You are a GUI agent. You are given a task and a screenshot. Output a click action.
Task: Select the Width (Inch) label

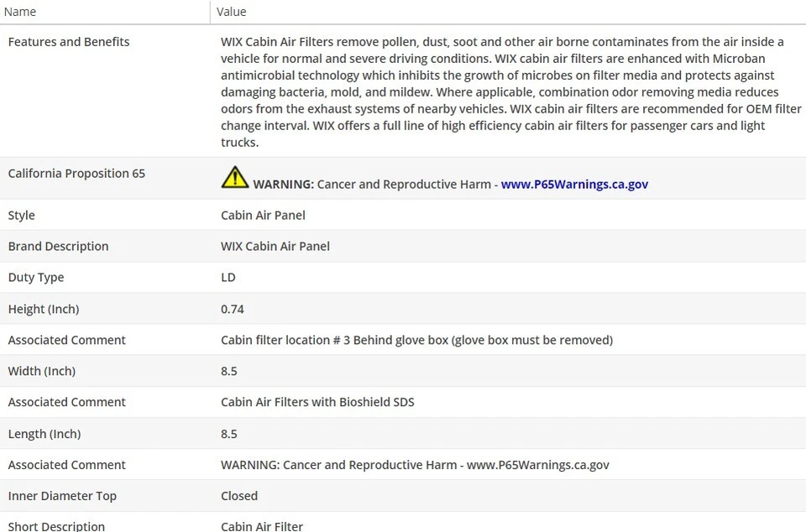click(x=42, y=371)
